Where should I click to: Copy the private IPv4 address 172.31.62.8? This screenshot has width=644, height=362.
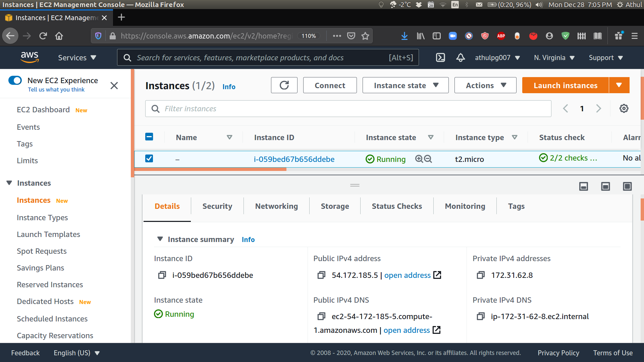coord(481,275)
